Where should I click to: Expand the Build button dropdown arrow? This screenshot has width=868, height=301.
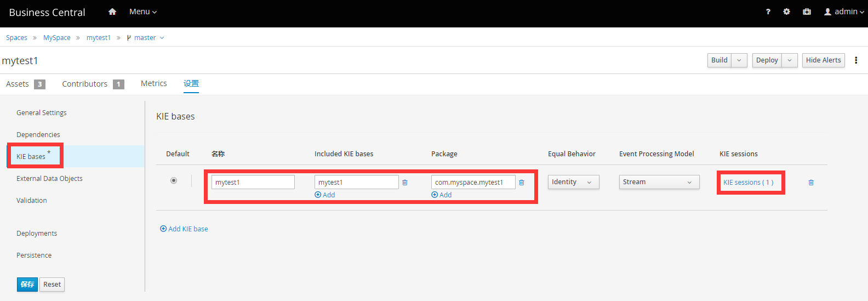coord(739,60)
